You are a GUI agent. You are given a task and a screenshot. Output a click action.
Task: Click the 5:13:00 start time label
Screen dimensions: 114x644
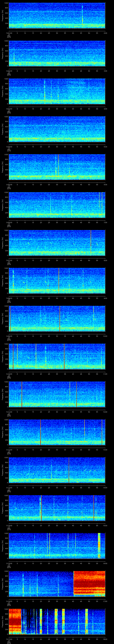coord(9,487)
